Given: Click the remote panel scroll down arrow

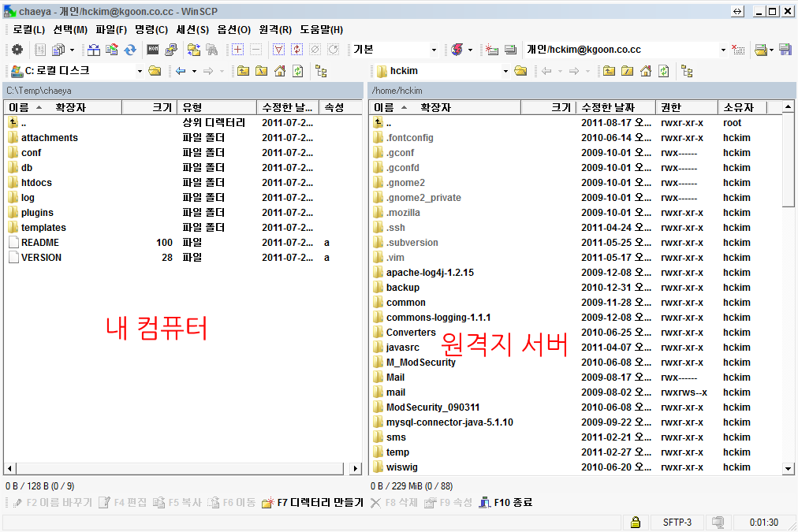Looking at the screenshot, I should point(788,468).
